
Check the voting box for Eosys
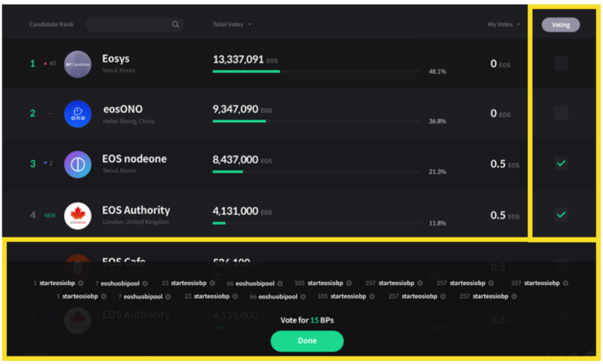pos(561,64)
